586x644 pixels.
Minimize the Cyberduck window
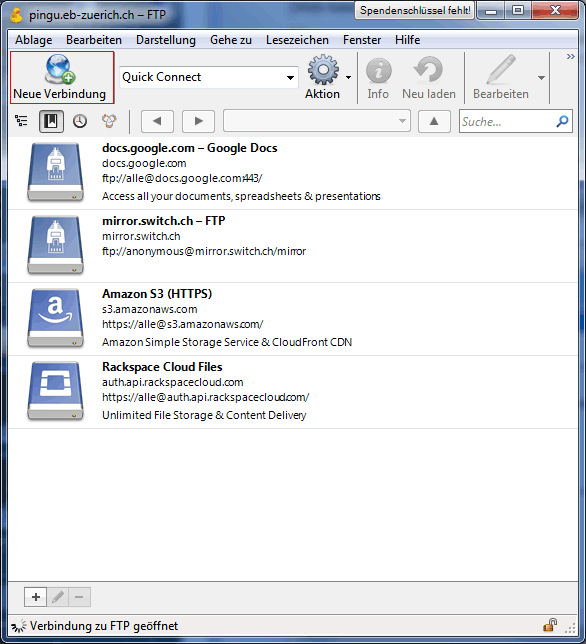(491, 11)
